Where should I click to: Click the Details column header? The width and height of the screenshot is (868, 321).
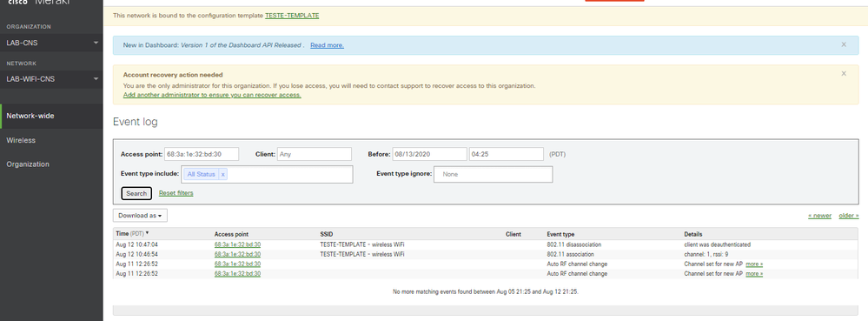click(x=693, y=235)
